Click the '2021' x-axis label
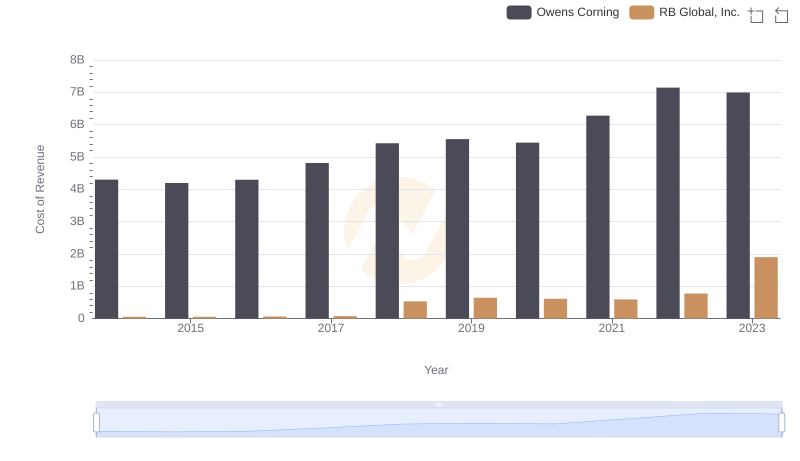The image size is (800, 461). coord(611,328)
